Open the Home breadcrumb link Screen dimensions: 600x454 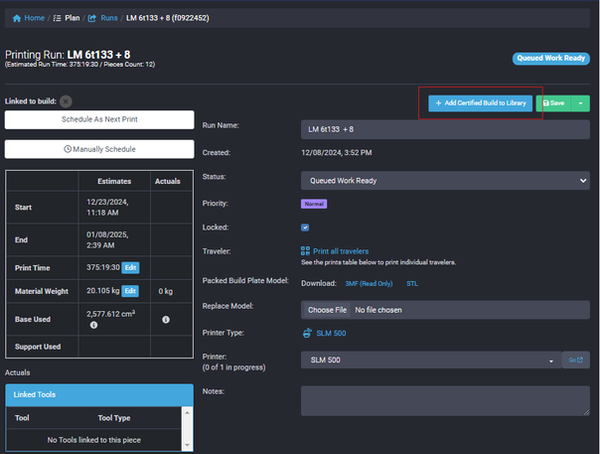click(34, 18)
